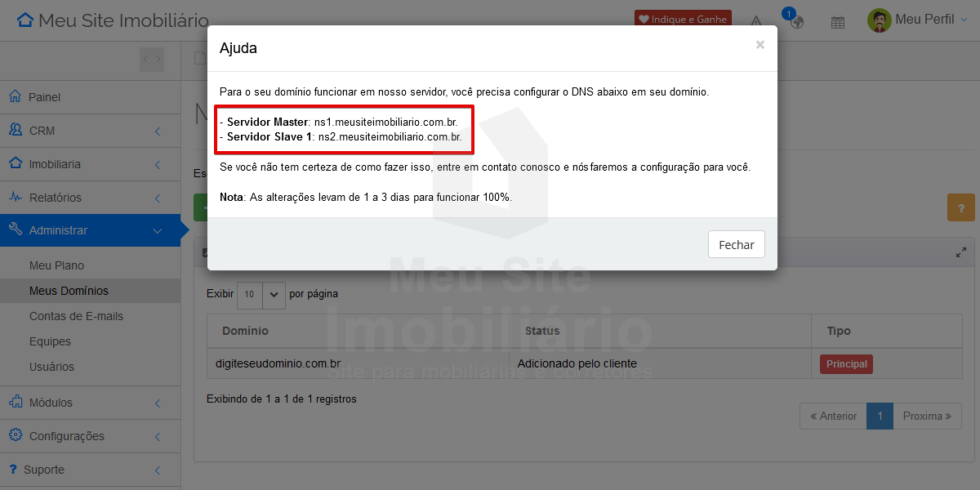Click the Módulos puzzle icon
This screenshot has height=490, width=980.
tap(15, 402)
